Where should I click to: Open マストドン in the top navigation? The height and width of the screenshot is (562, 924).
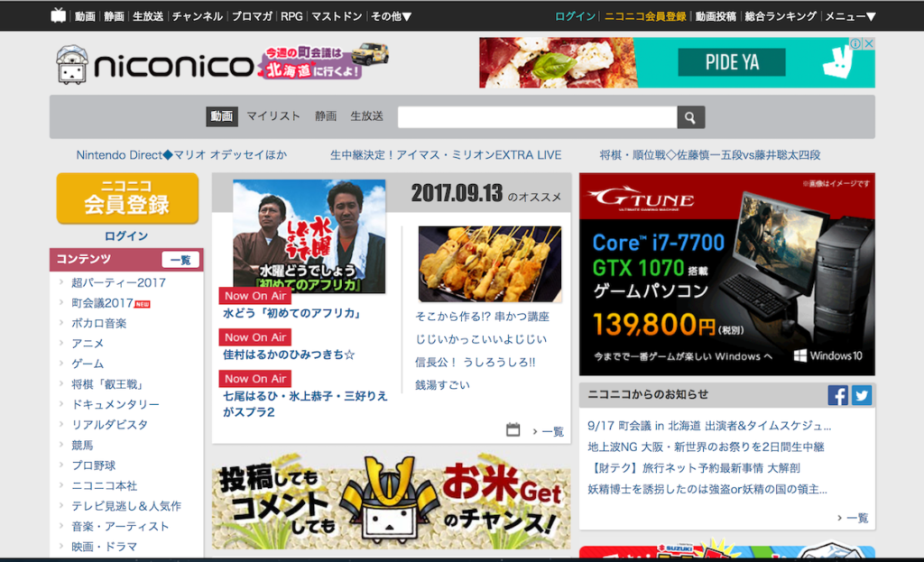coord(337,16)
